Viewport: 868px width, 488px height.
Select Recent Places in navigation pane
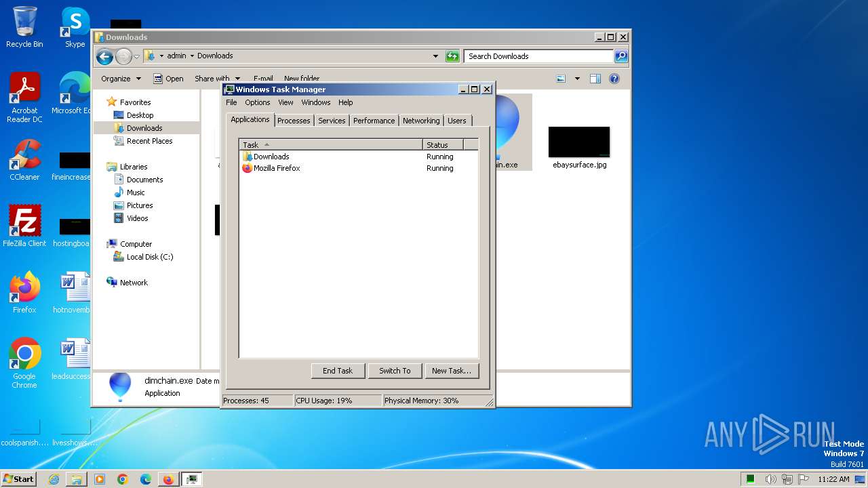coord(149,141)
